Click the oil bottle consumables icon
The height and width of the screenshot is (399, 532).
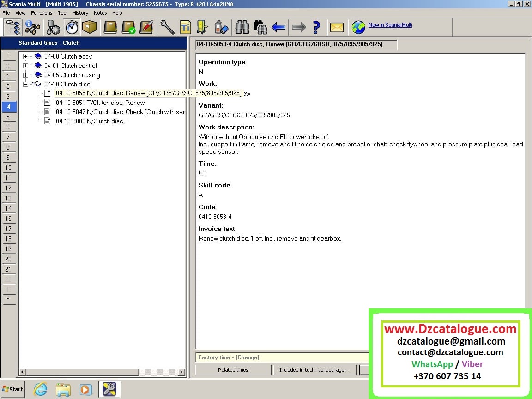tap(221, 28)
